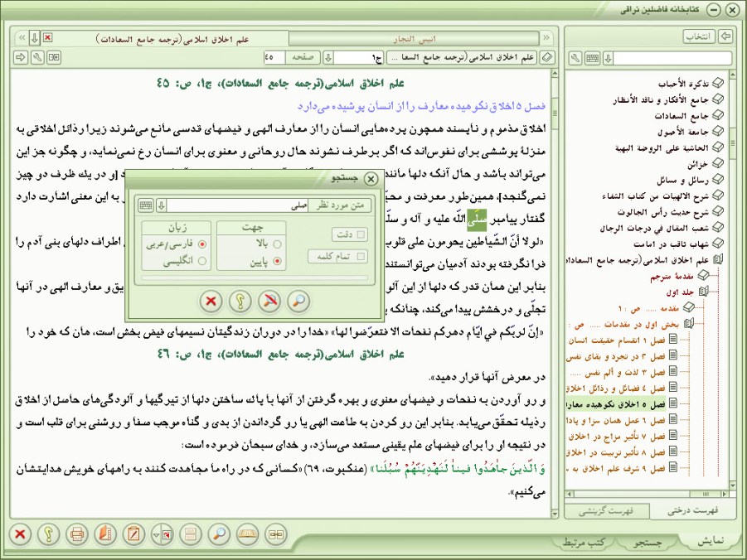Switch to the انیس التجار book tab

click(414, 39)
